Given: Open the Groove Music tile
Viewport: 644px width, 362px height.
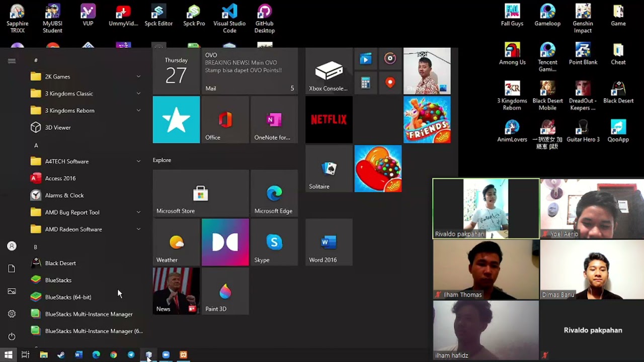Looking at the screenshot, I should 390,59.
